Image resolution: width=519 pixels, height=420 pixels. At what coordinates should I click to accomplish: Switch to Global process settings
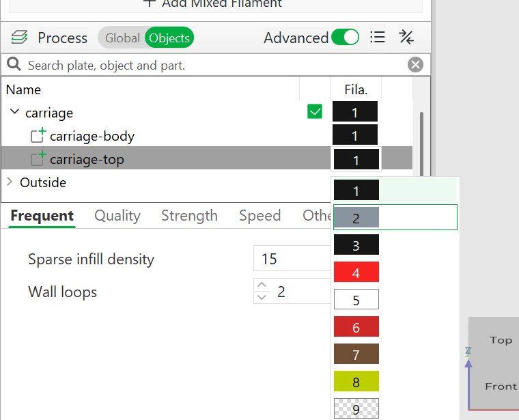pyautogui.click(x=122, y=38)
